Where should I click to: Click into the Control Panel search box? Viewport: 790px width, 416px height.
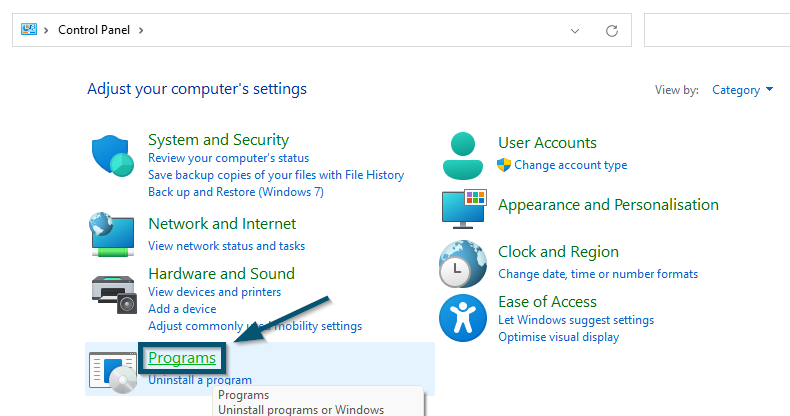tap(717, 30)
